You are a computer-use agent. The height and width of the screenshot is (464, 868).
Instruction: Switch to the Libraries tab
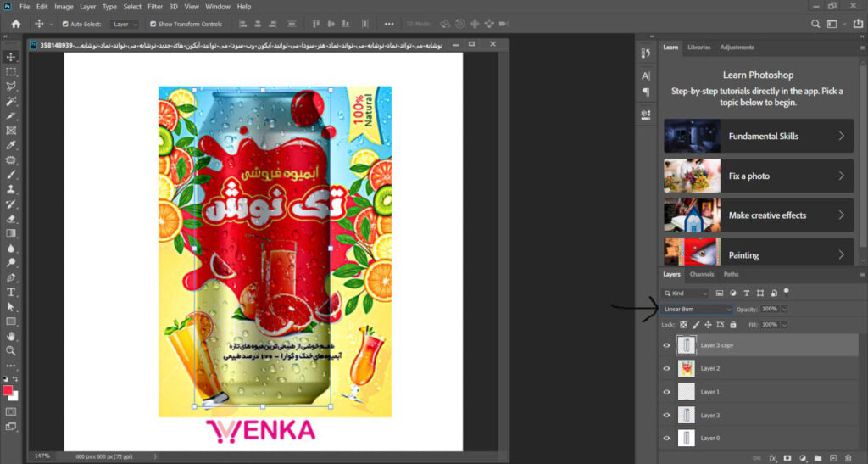tap(698, 47)
